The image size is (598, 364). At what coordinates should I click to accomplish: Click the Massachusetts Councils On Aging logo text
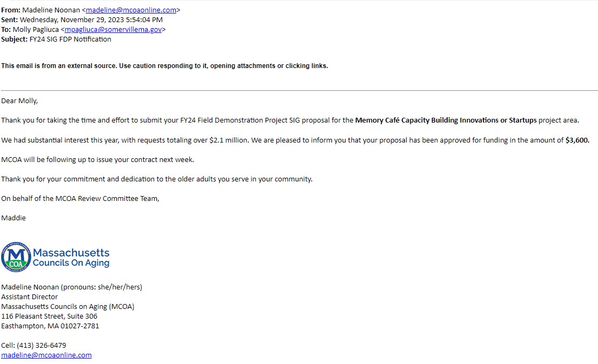pyautogui.click(x=71, y=258)
